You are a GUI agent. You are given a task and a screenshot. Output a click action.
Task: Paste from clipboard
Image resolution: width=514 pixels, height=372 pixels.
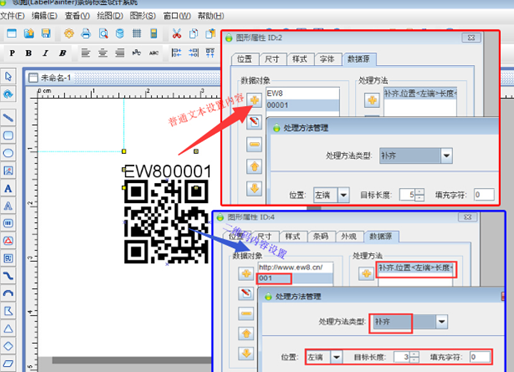pos(210,33)
